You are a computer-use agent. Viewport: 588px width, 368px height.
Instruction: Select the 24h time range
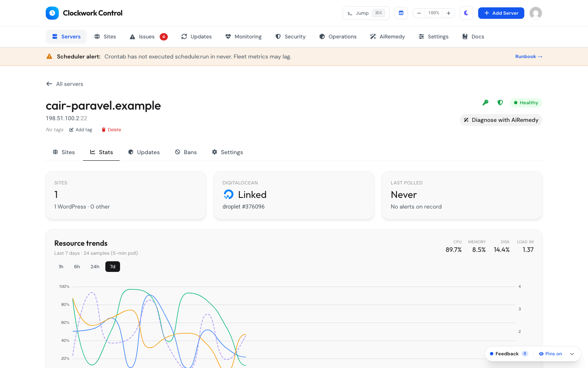coord(95,267)
